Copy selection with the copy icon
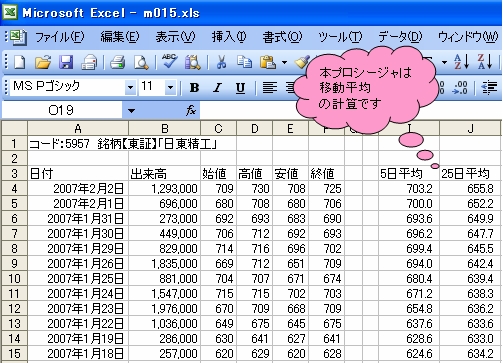The height and width of the screenshot is (363, 504). (244, 62)
